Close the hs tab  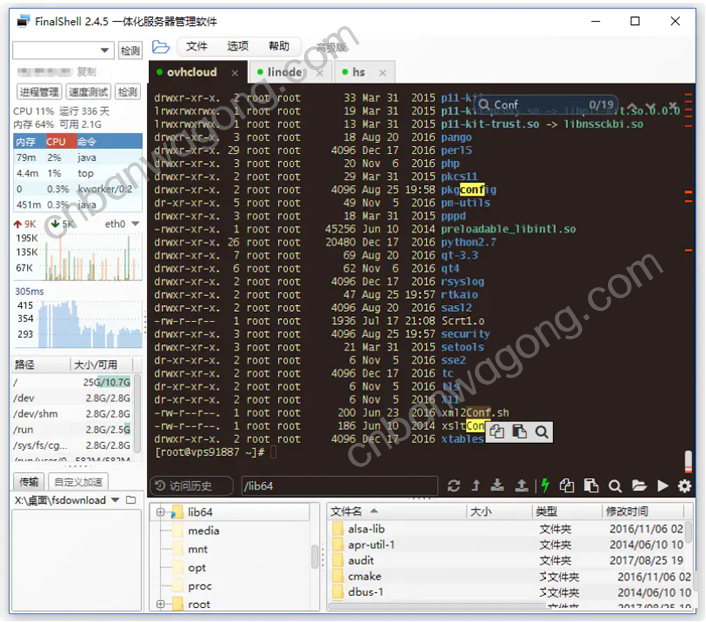click(382, 73)
